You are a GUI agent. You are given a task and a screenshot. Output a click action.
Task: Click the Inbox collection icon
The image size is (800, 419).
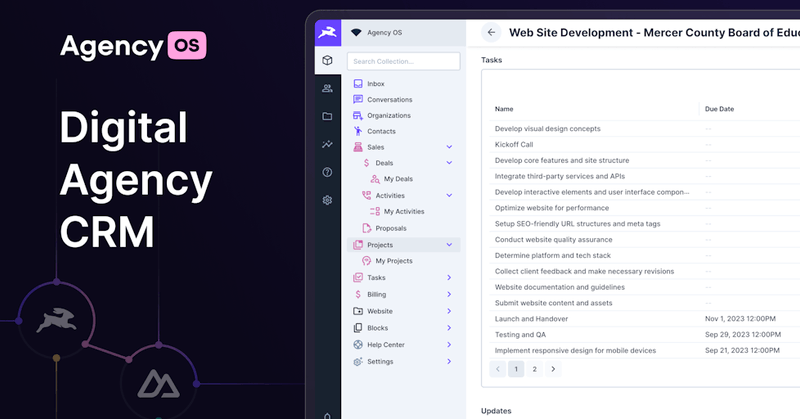pyautogui.click(x=358, y=83)
